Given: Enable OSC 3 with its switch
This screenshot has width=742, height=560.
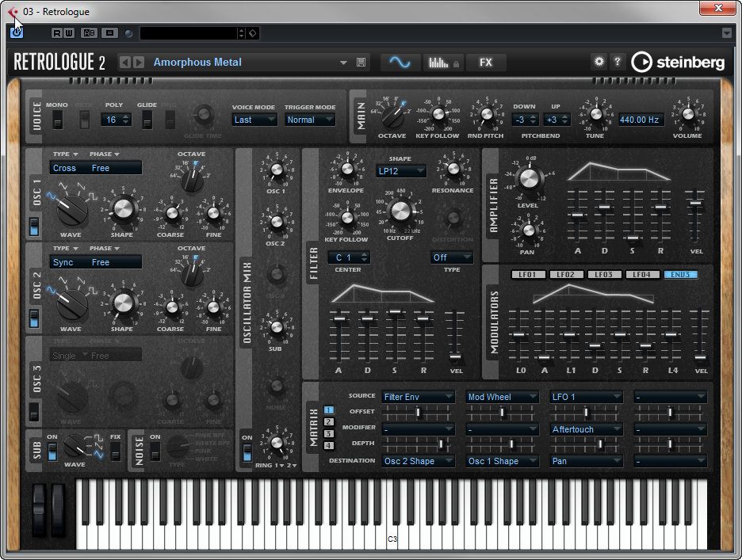Looking at the screenshot, I should click(x=34, y=412).
